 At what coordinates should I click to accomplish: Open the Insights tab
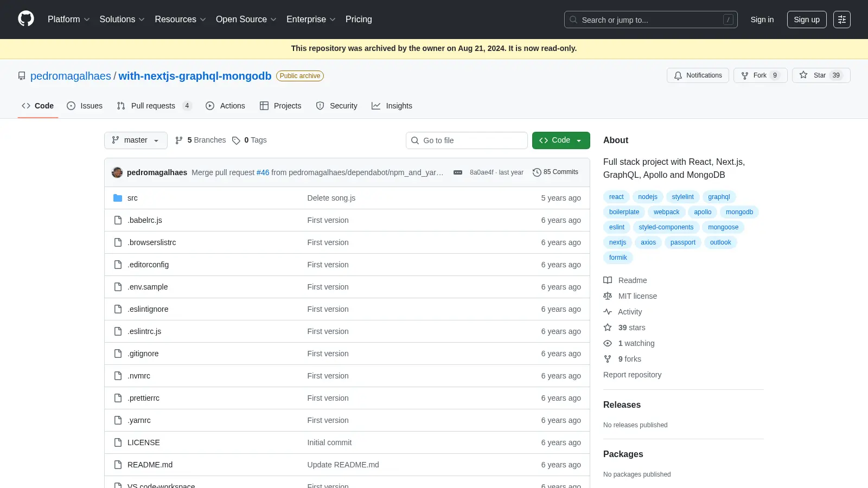click(392, 106)
